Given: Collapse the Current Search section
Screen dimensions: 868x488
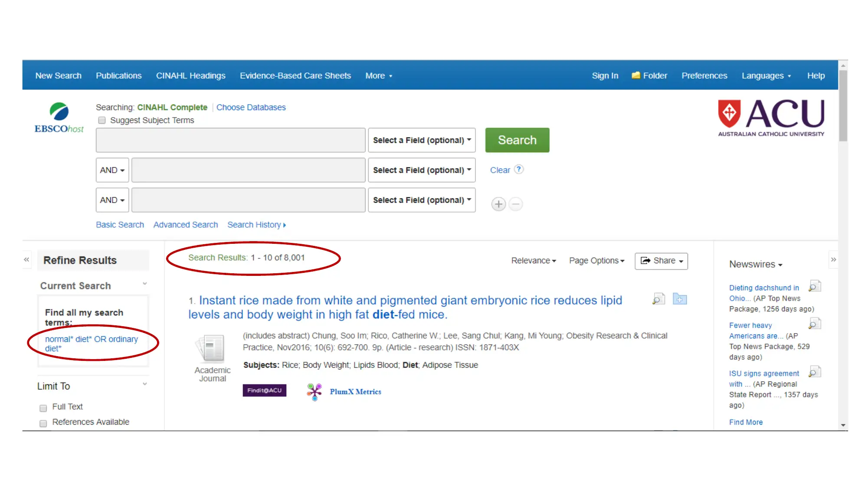Looking at the screenshot, I should click(145, 284).
